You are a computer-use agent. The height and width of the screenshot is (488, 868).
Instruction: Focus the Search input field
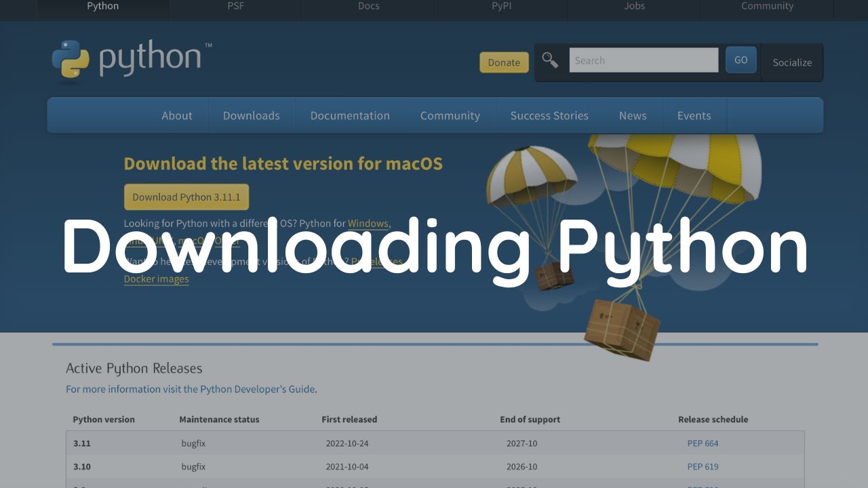point(644,60)
